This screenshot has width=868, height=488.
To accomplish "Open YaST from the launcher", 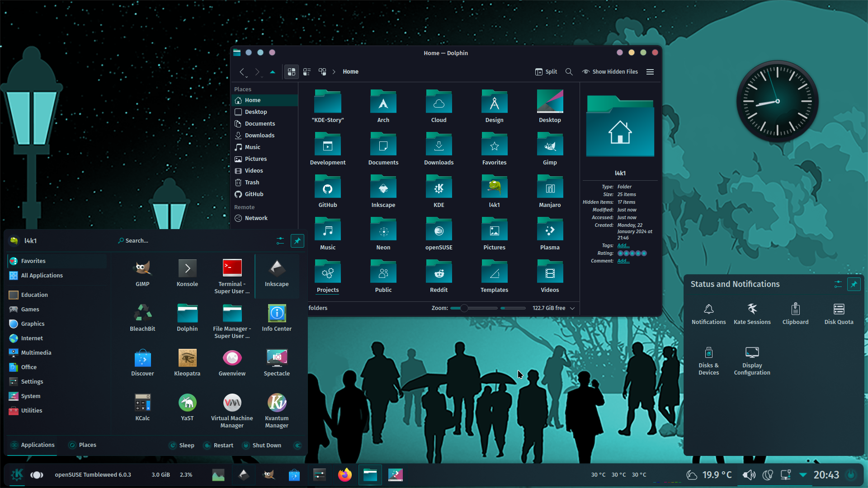I will click(187, 408).
